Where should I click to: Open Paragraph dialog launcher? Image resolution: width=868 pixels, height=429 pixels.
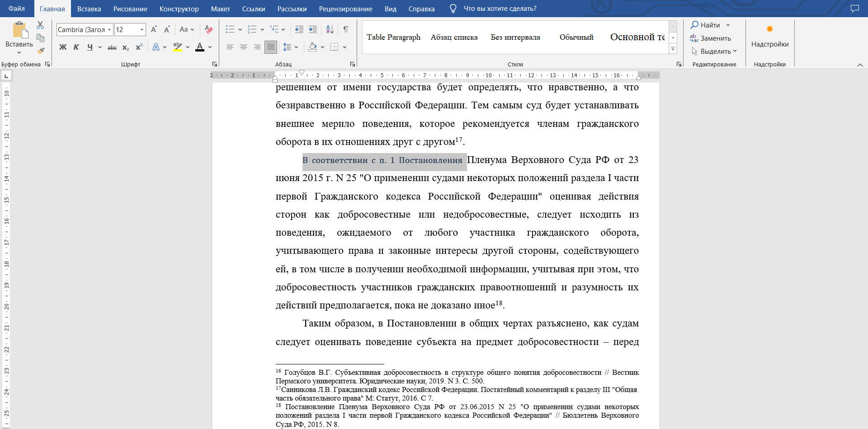352,64
